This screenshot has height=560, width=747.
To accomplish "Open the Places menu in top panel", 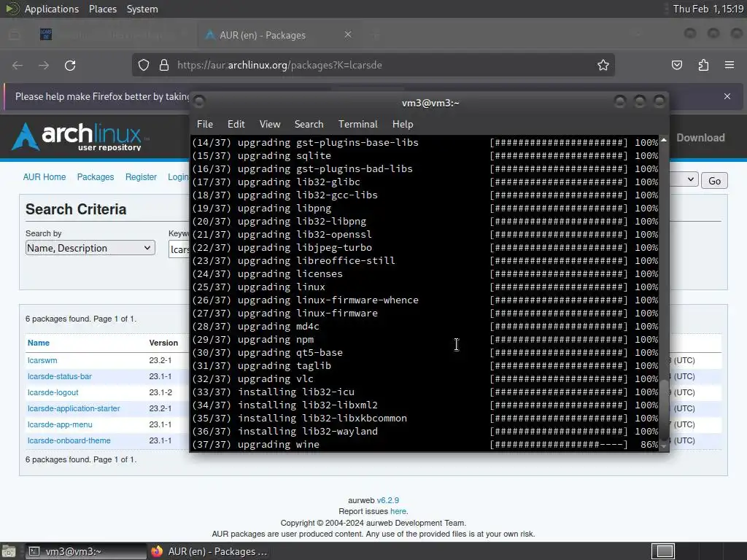I will (x=102, y=9).
